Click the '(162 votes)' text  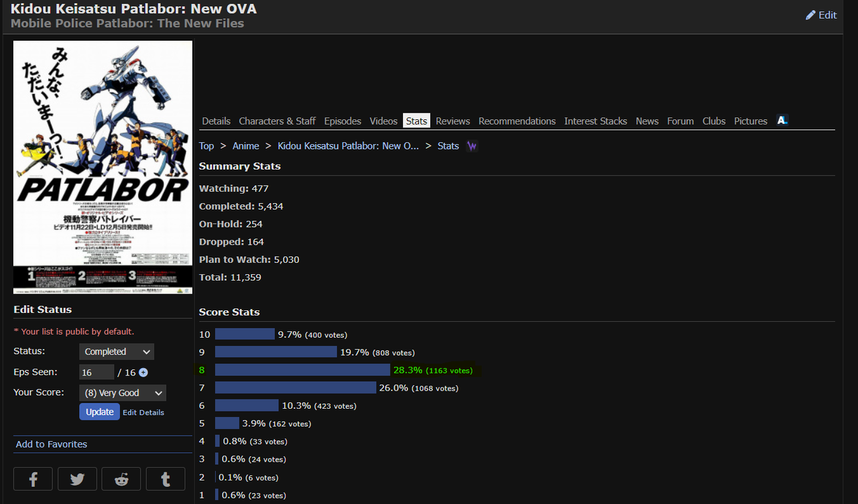click(290, 424)
